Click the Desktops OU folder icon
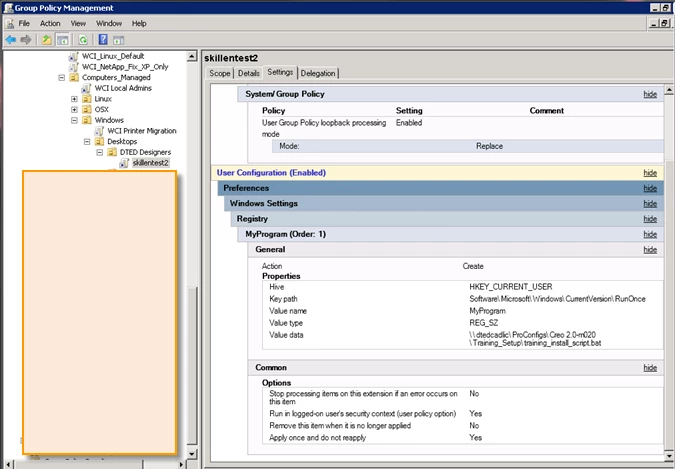675x469 pixels. pyautogui.click(x=99, y=141)
